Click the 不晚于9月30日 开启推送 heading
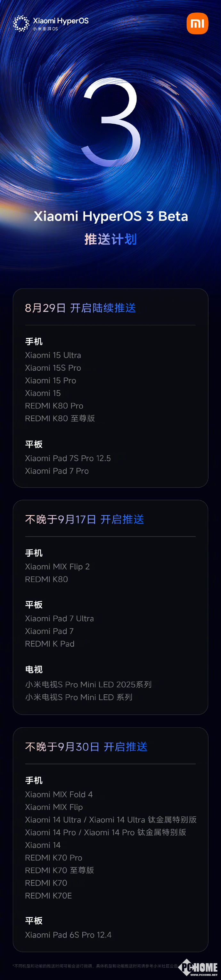This screenshot has height=980, width=221. point(86,747)
